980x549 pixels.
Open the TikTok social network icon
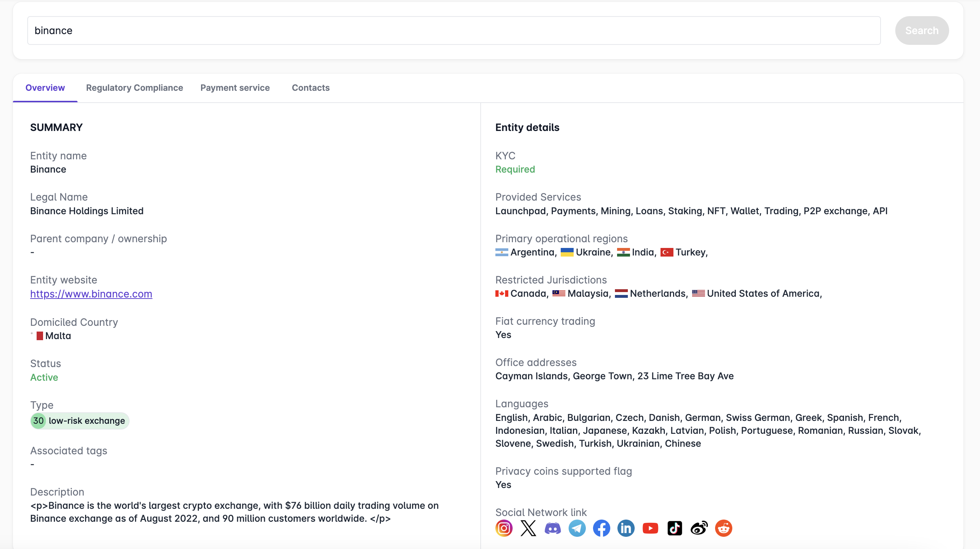click(x=675, y=528)
